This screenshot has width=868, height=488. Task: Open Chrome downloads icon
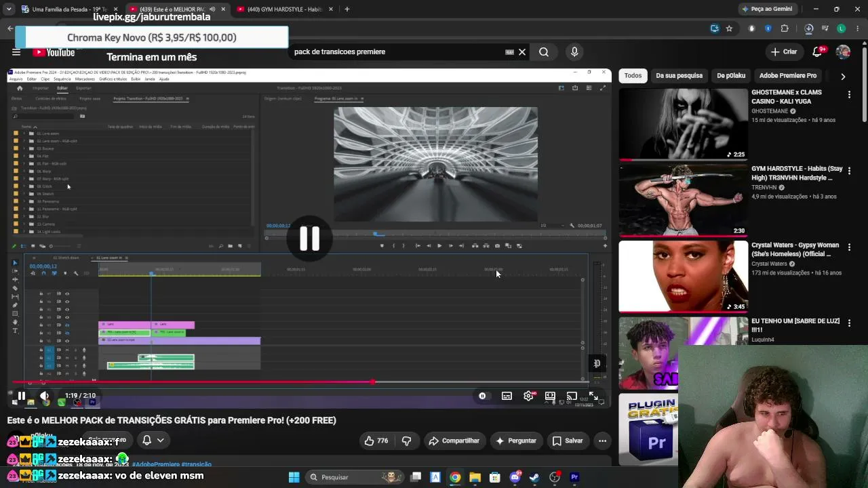point(809,28)
